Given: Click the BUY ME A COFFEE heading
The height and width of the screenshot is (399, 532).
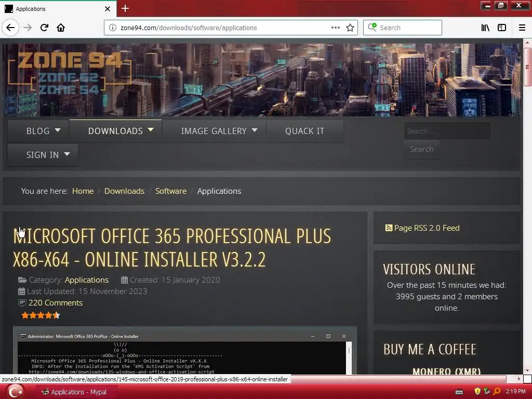Looking at the screenshot, I should click(430, 350).
